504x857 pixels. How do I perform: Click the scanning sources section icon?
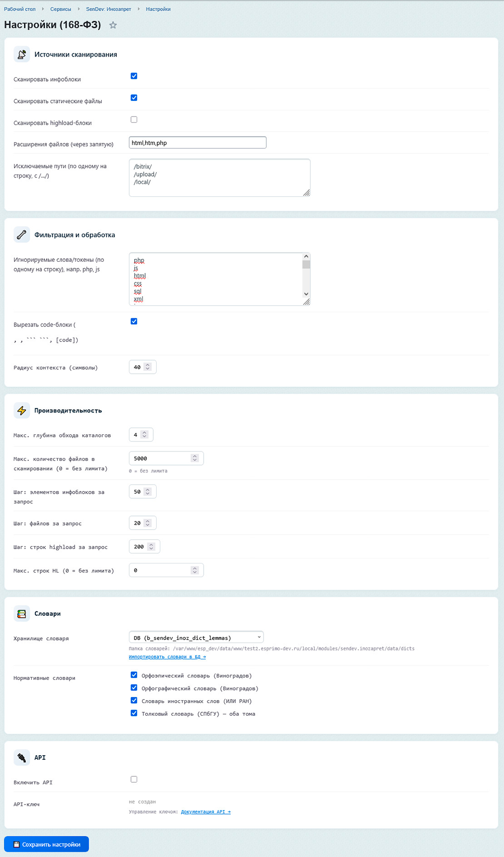[x=22, y=54]
